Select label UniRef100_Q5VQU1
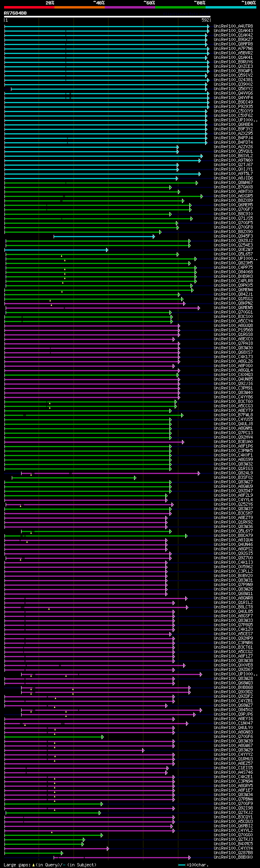Viewport: 260px width, 868px height. [x=233, y=152]
